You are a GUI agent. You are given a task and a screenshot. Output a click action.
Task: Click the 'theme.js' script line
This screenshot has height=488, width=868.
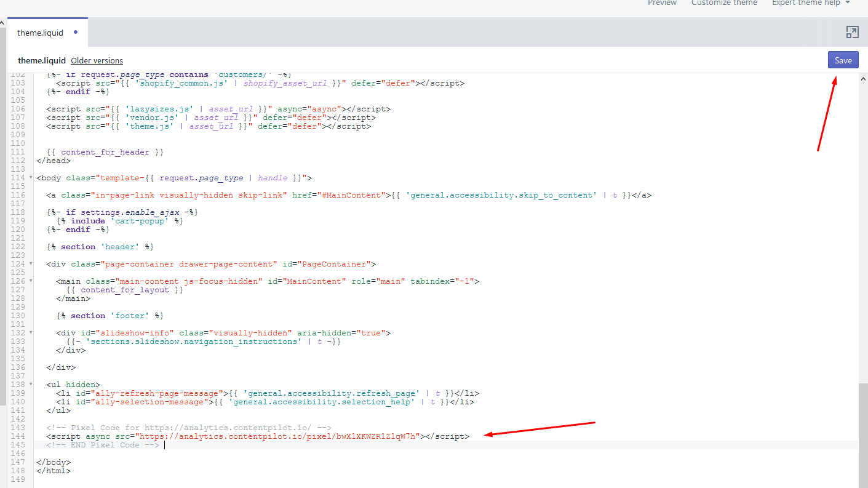click(x=209, y=126)
